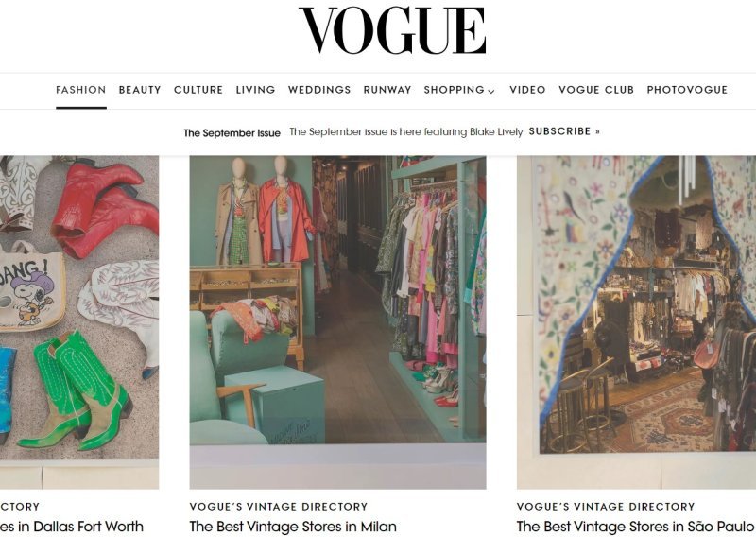Select Living in the navigation

(255, 90)
